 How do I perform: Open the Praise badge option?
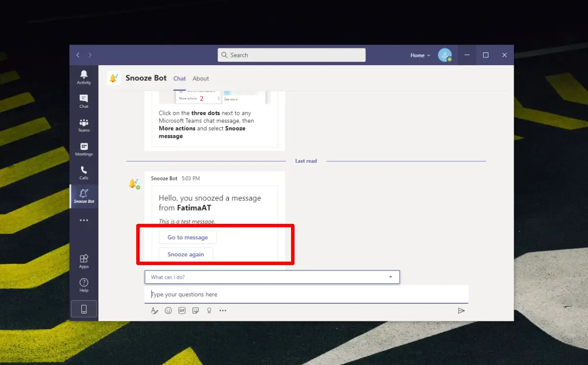point(209,311)
